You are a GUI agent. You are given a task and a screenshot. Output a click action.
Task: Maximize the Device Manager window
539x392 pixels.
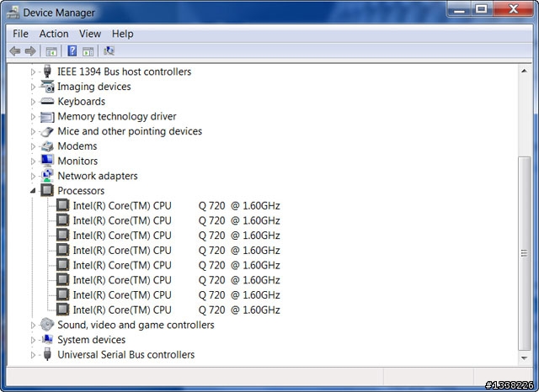tap(482, 9)
